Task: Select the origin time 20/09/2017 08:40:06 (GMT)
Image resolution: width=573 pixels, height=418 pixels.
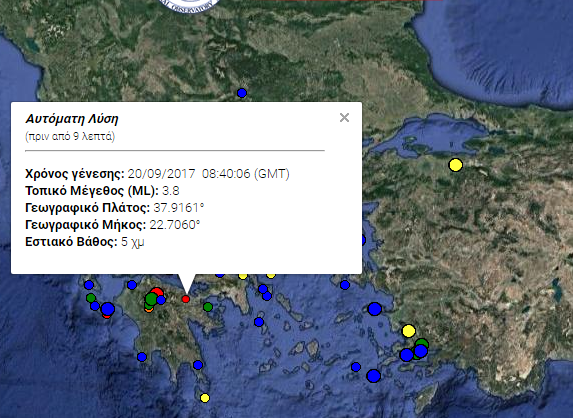Action: click(209, 174)
